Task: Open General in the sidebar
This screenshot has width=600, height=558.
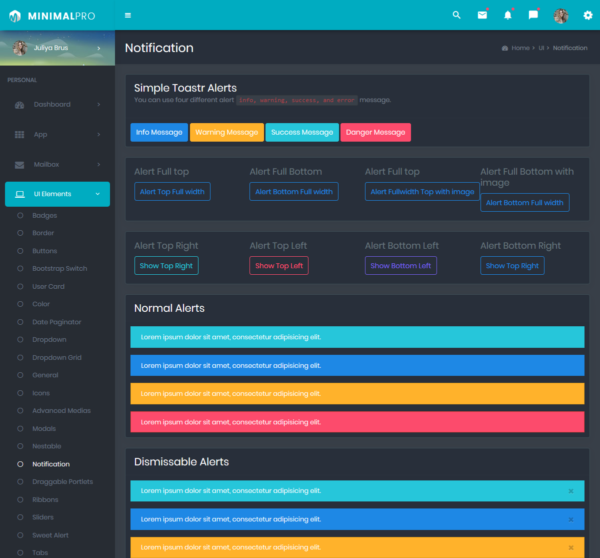Action: pyautogui.click(x=45, y=375)
